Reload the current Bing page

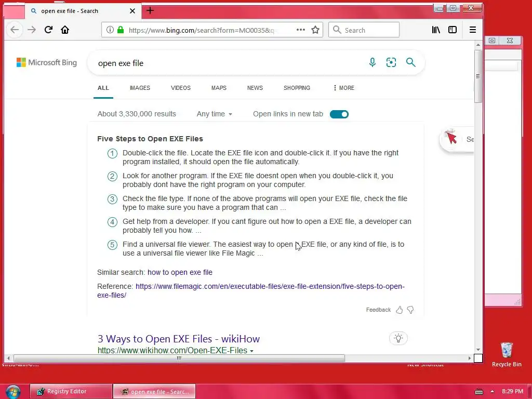point(48,30)
